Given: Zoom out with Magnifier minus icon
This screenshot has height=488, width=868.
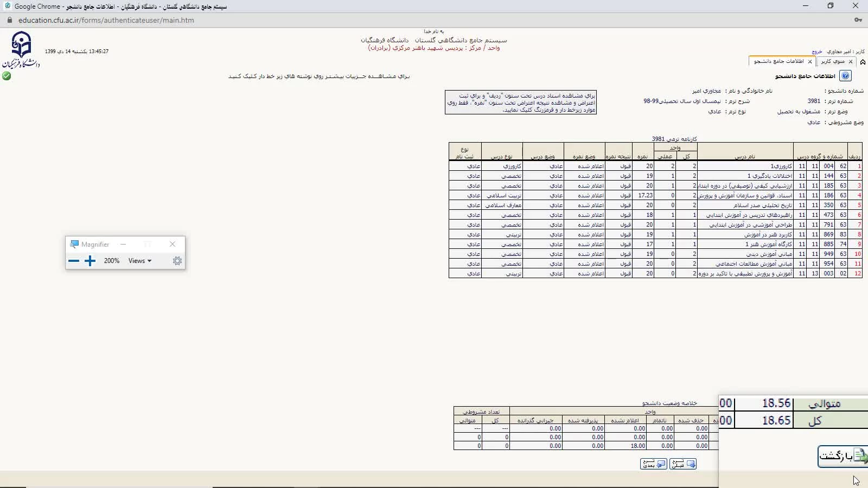Looking at the screenshot, I should 74,261.
